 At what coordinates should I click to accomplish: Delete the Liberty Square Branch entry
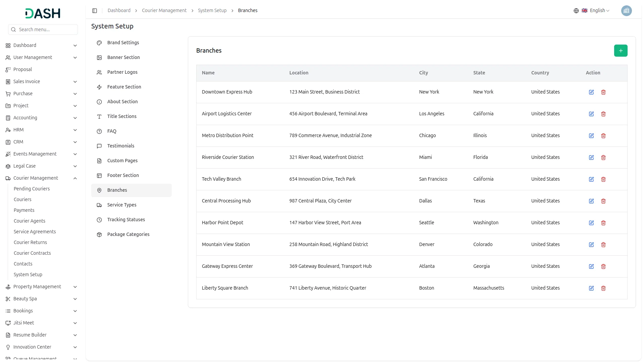click(603, 288)
